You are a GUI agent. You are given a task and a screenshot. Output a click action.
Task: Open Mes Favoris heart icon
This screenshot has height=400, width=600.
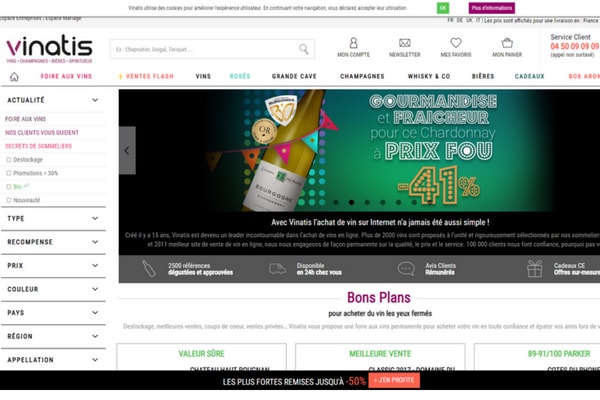[456, 42]
